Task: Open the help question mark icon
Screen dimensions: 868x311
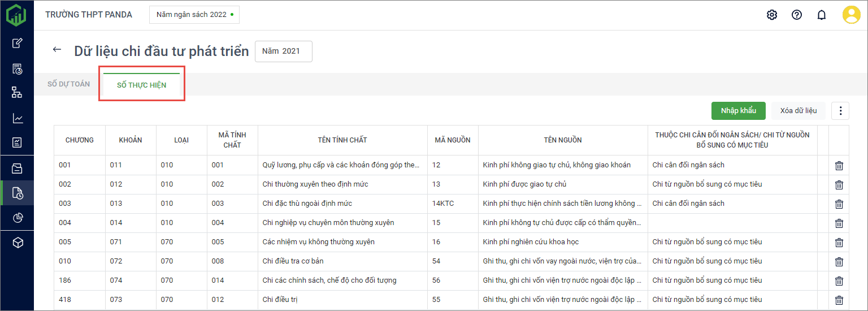Action: point(797,15)
